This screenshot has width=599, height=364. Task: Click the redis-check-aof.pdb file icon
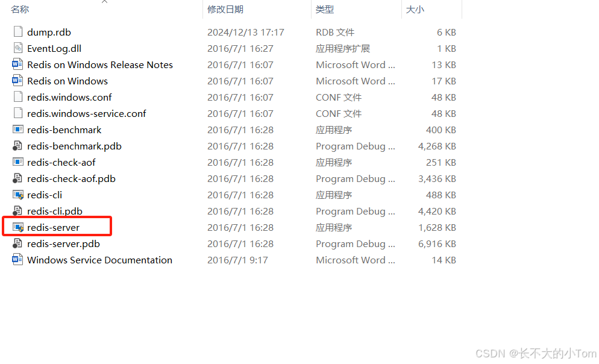tap(17, 178)
